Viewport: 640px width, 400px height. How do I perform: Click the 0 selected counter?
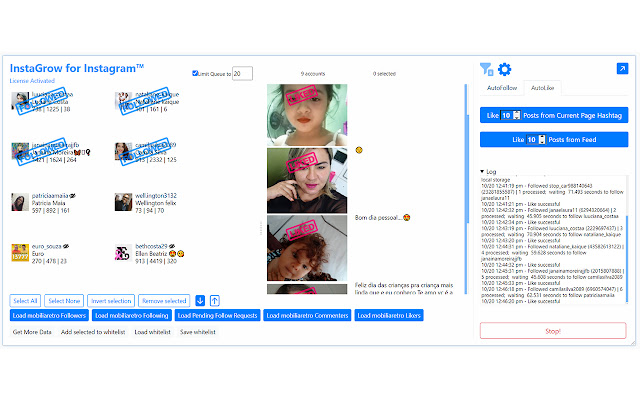(384, 74)
